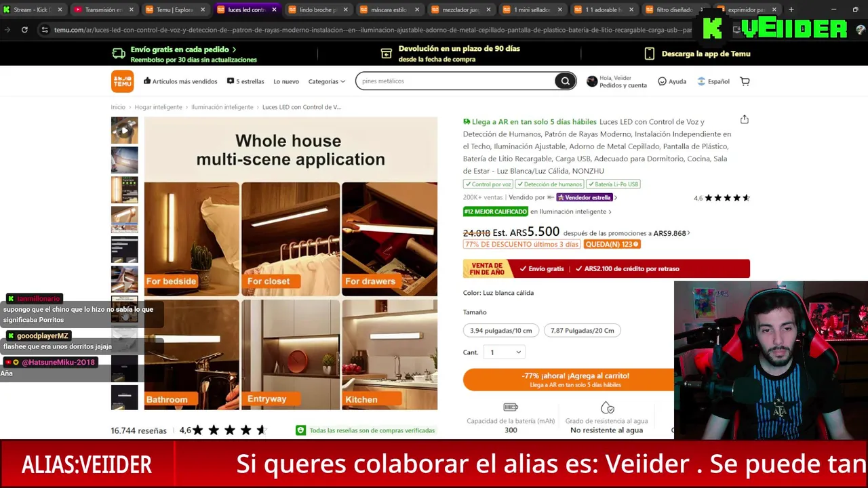Open Lo nuevo link
The width and height of the screenshot is (868, 488).
286,81
